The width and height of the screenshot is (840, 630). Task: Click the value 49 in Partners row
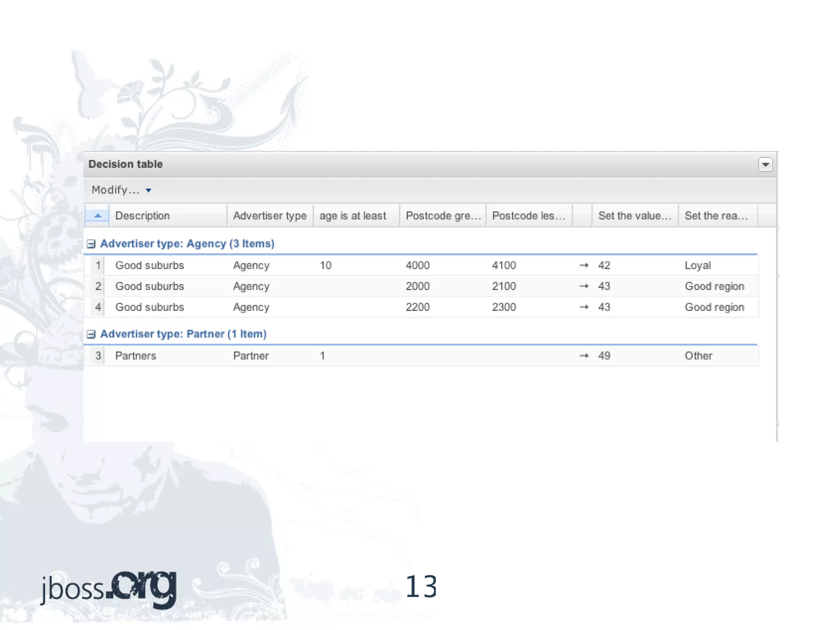[604, 356]
